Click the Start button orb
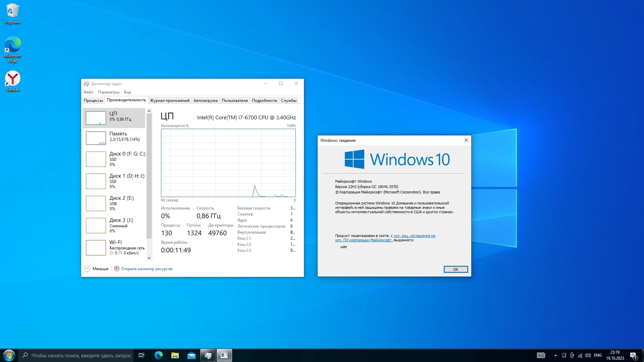This screenshot has height=362, width=644. point(9,355)
